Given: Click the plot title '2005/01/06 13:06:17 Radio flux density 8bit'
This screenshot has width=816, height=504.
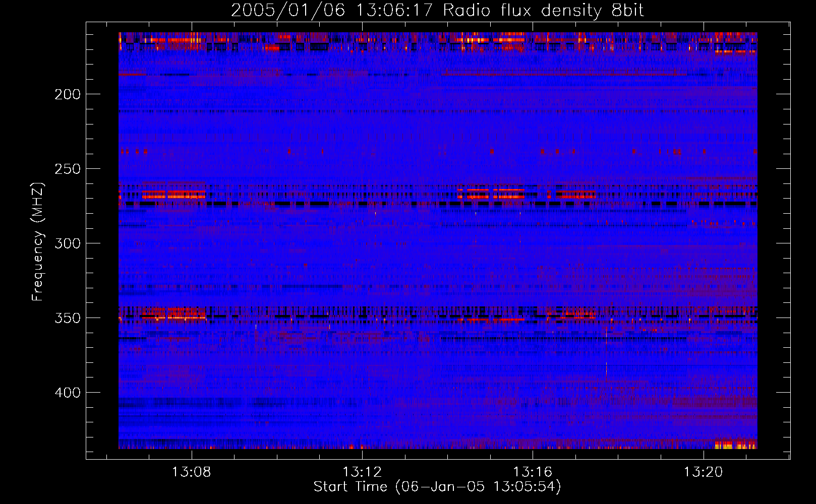Looking at the screenshot, I should [x=437, y=11].
